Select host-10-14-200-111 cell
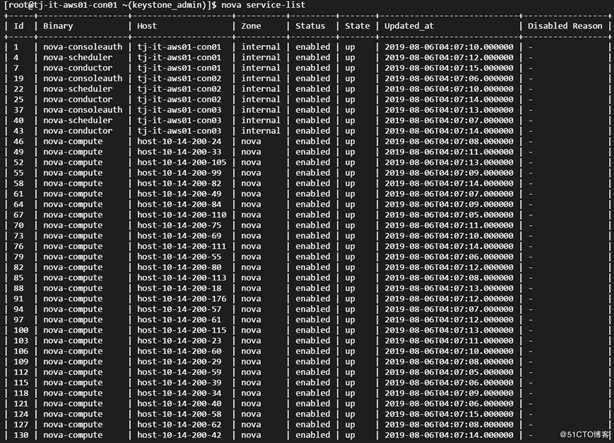This screenshot has height=443, width=614. (182, 246)
